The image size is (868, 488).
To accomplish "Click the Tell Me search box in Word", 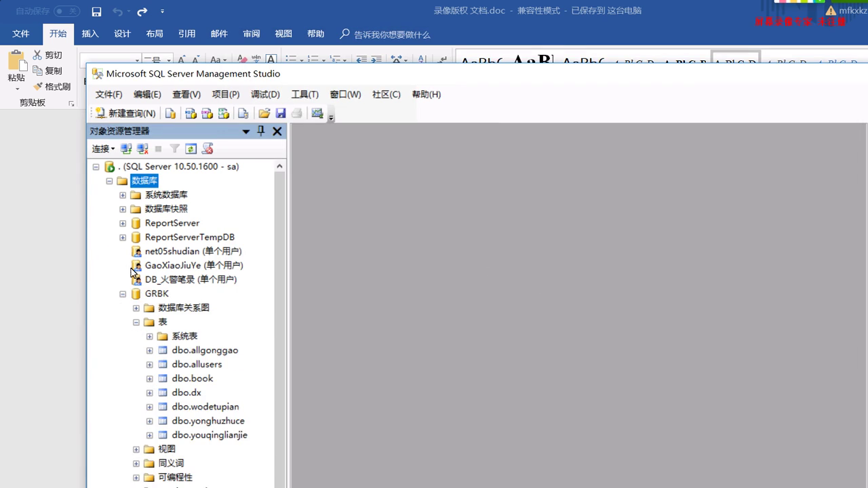I will (387, 34).
